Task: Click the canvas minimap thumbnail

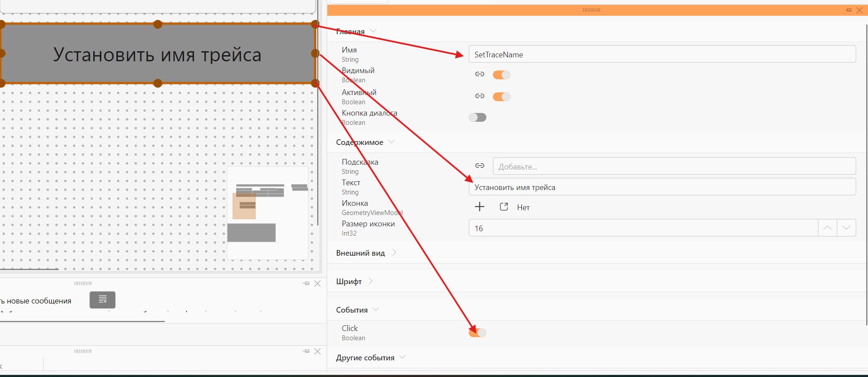Action: [268, 213]
